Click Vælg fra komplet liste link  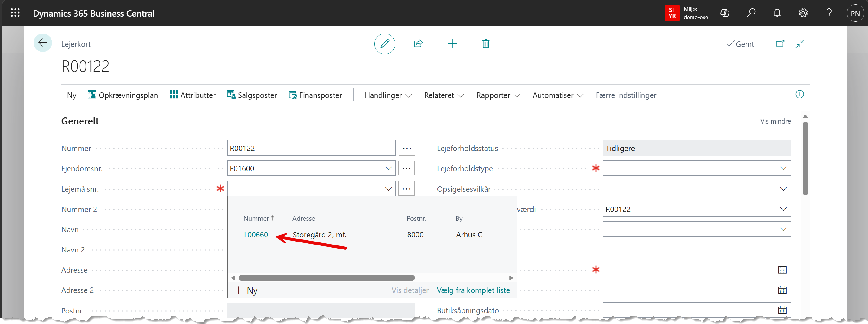(473, 290)
